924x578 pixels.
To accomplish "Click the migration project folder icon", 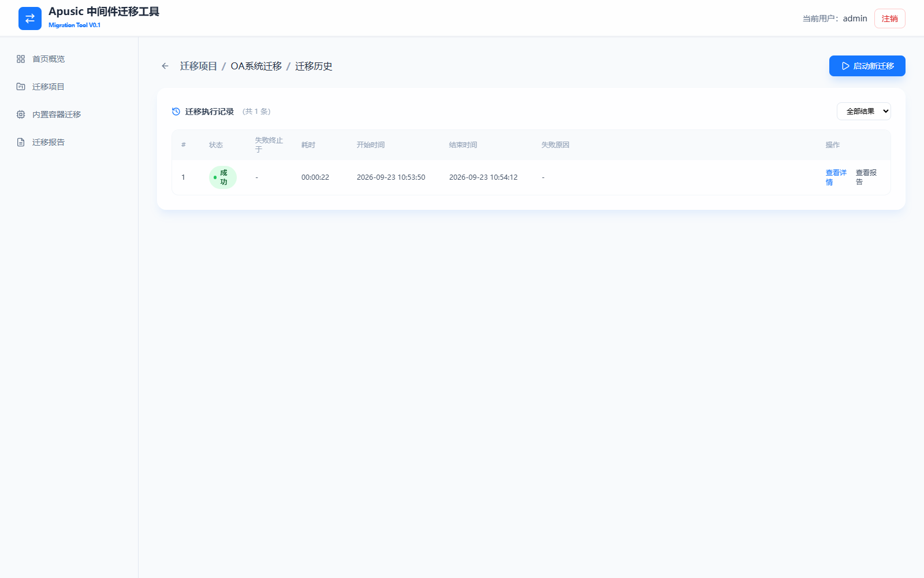I will tap(21, 87).
